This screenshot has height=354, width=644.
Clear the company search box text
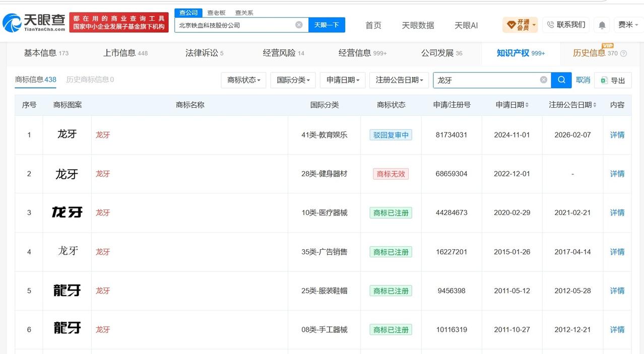point(299,25)
